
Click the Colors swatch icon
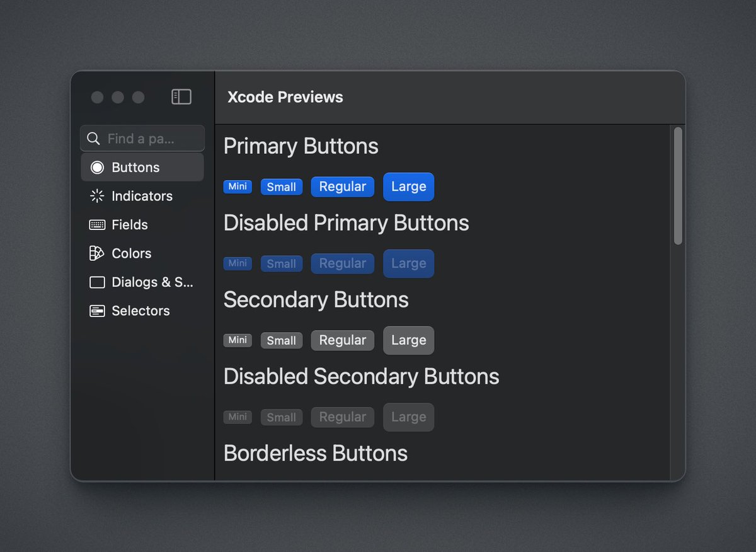96,253
